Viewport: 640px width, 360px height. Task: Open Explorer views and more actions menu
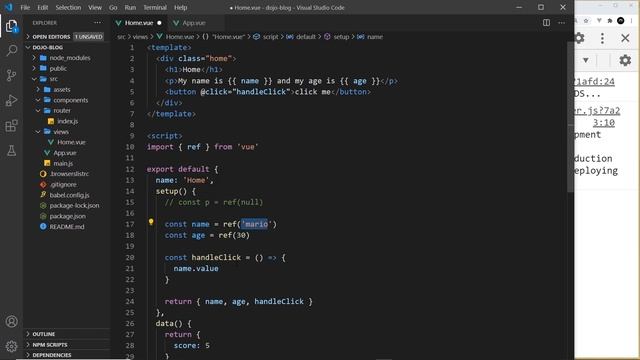click(97, 23)
